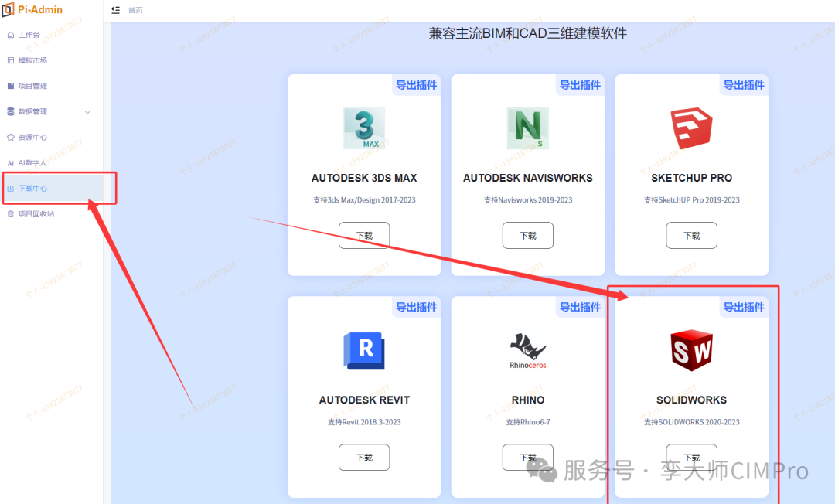835x504 pixels.
Task: Go to 首页 breadcrumb
Action: (135, 10)
